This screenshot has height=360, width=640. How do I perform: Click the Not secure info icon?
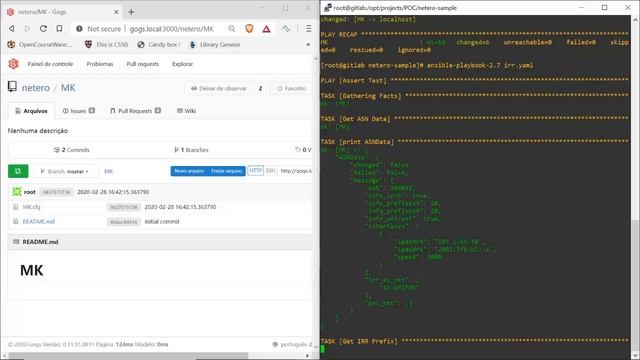coord(79,29)
